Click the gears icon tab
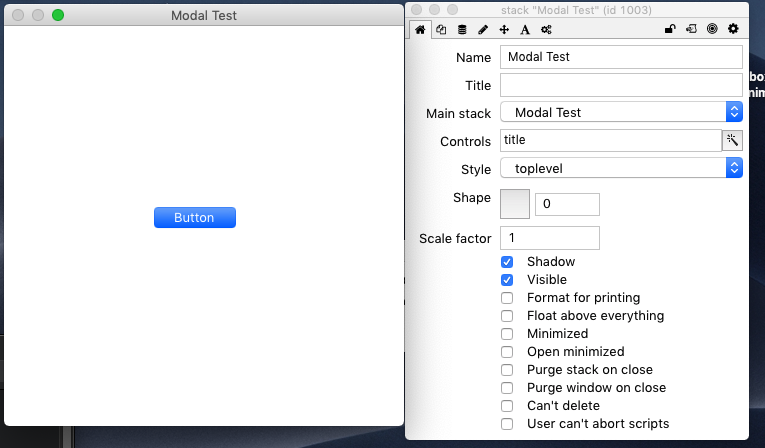Viewport: 765px width, 448px height. (x=546, y=30)
